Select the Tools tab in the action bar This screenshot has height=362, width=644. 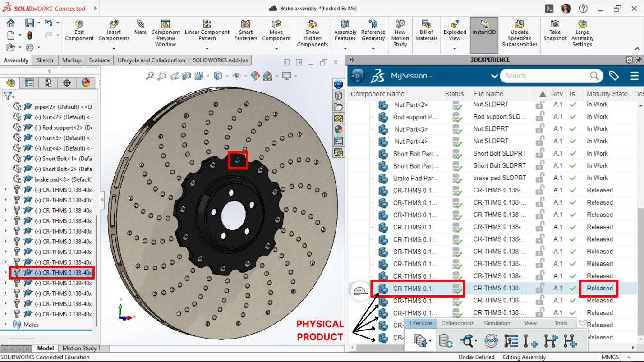561,323
